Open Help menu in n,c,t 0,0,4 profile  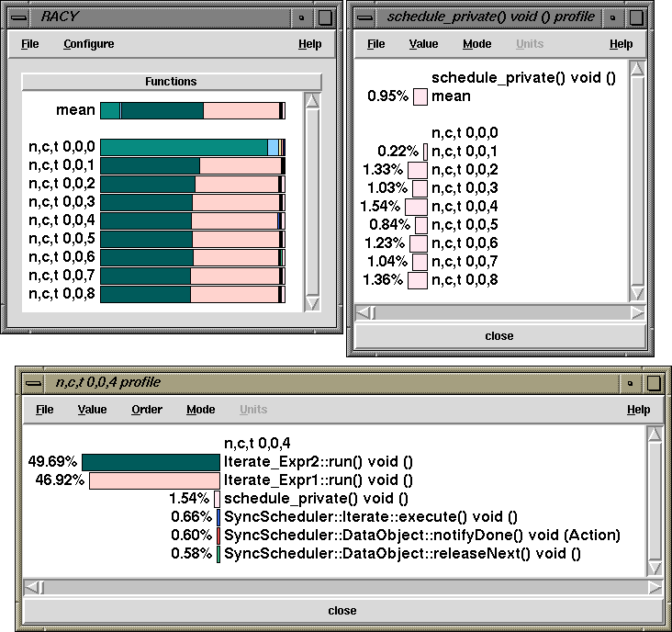pyautogui.click(x=639, y=410)
